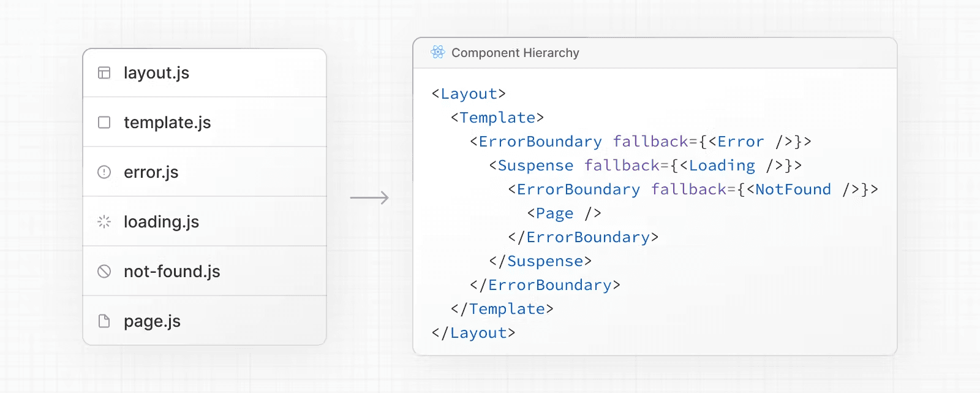Click the <Page /> element in code
980x393 pixels.
coord(563,213)
